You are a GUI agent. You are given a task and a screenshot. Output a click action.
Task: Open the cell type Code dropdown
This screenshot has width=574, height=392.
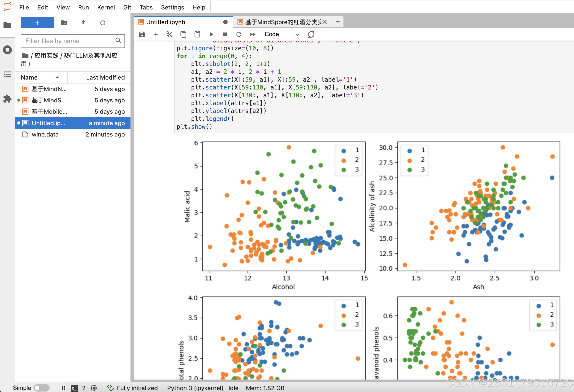point(281,34)
